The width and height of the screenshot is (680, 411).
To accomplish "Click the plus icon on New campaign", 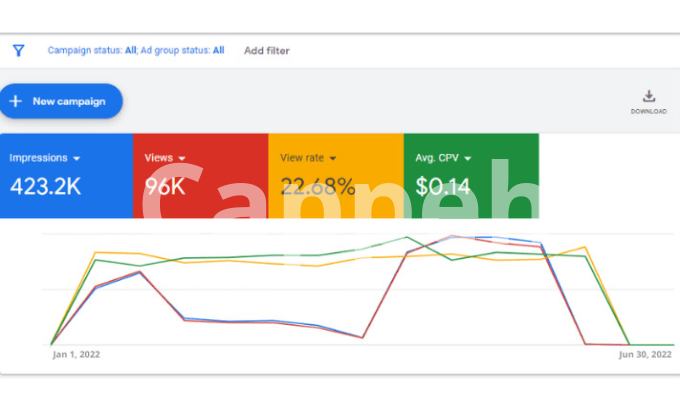I will click(16, 101).
